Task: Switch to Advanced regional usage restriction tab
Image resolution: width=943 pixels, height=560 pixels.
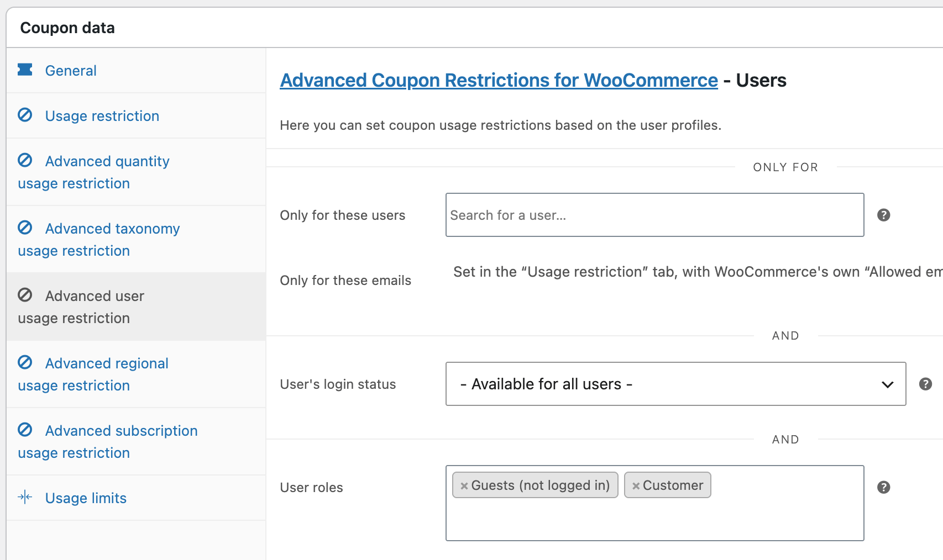Action: [x=136, y=374]
